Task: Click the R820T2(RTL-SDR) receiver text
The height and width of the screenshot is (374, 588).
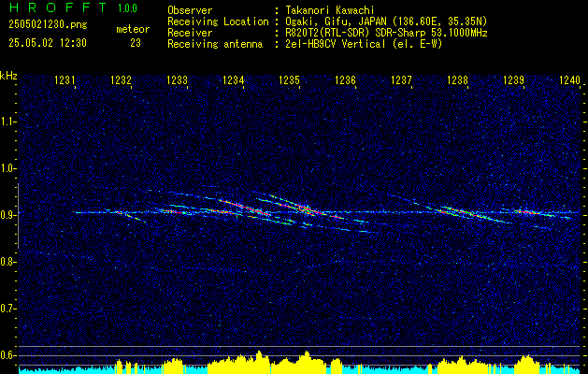Action: point(386,33)
